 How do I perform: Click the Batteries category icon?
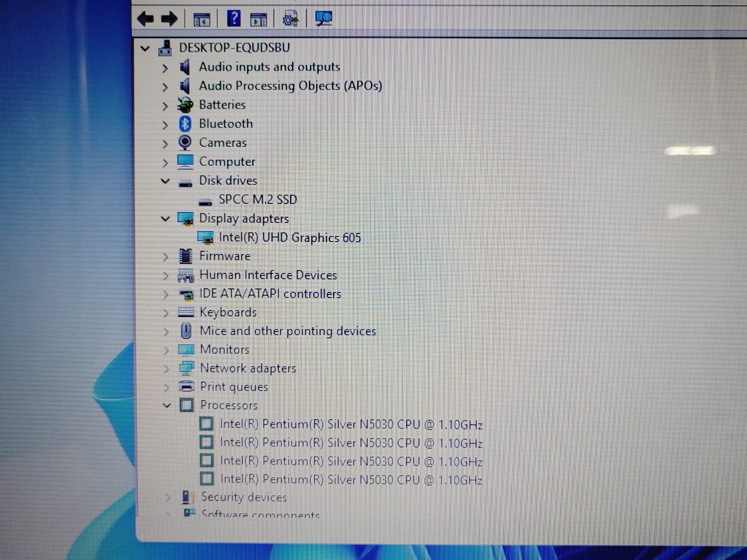pos(185,105)
